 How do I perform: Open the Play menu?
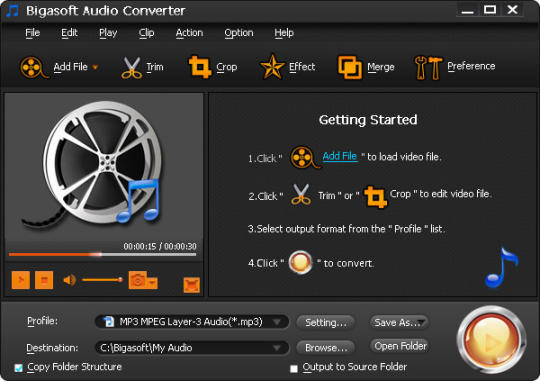point(108,33)
